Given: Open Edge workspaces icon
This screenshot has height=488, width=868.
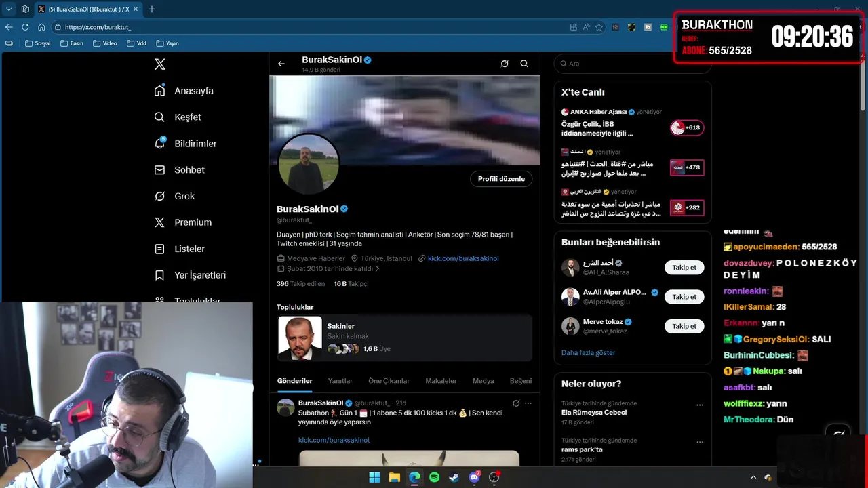Looking at the screenshot, I should 25,9.
